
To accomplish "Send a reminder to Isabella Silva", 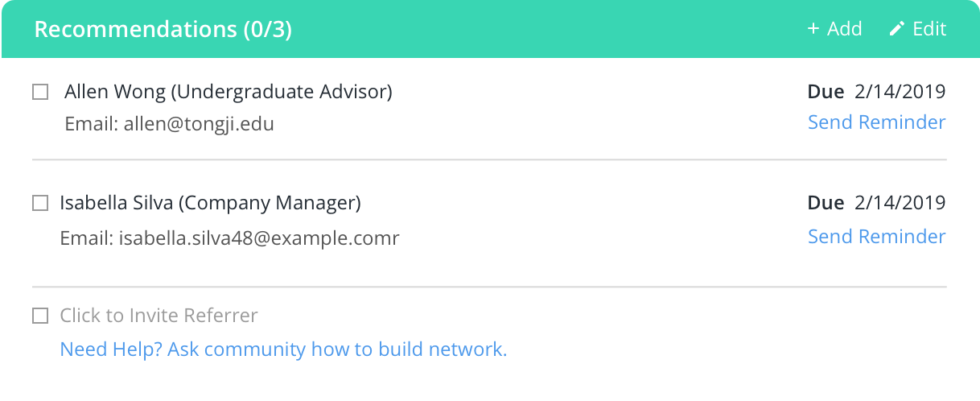I will [876, 237].
